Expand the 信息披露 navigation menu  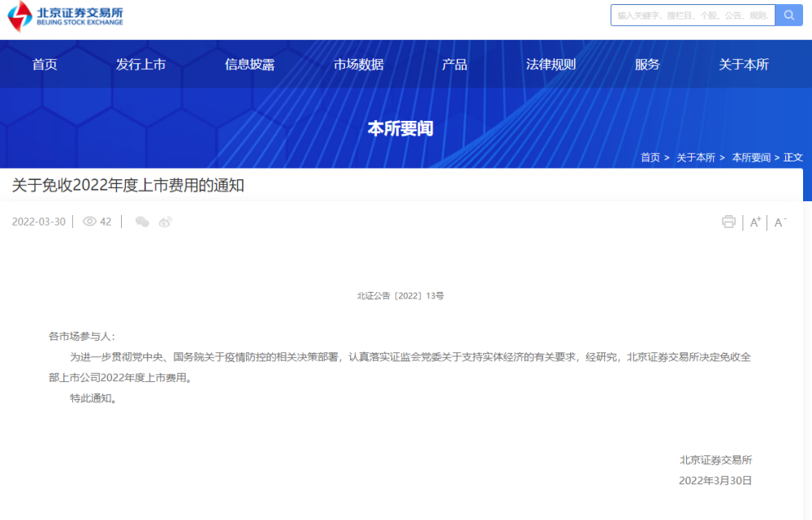pyautogui.click(x=249, y=65)
